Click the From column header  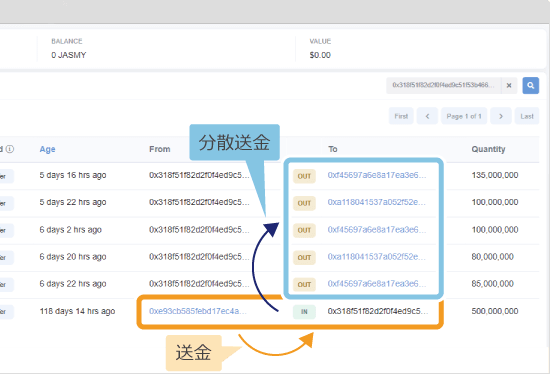[x=160, y=149]
